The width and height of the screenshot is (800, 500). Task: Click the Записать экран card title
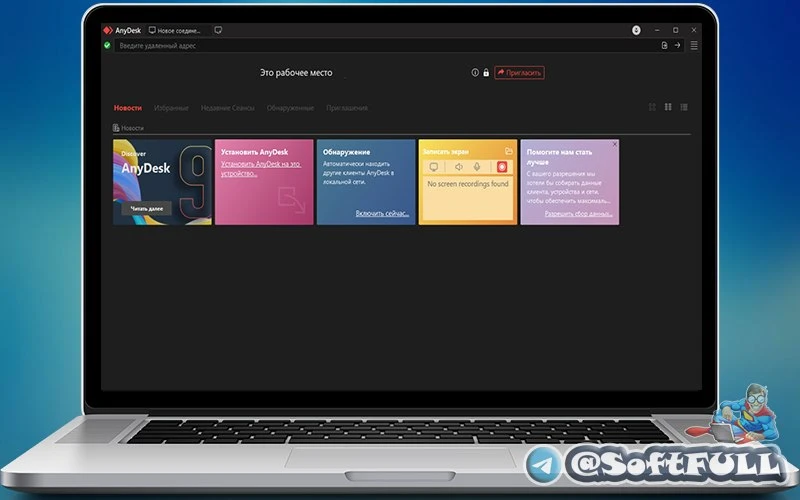click(446, 152)
